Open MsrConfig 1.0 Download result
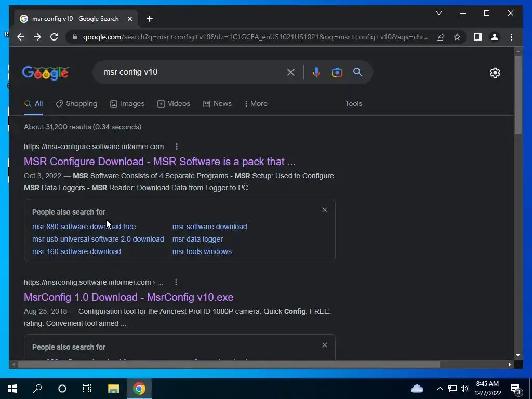This screenshot has width=532, height=399. coord(129,297)
